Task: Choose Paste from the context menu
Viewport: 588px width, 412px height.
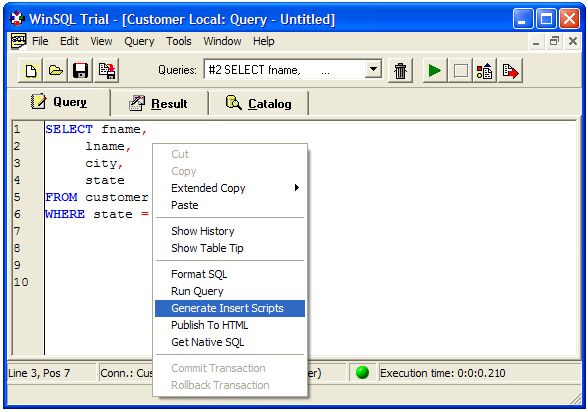Action: [230, 205]
